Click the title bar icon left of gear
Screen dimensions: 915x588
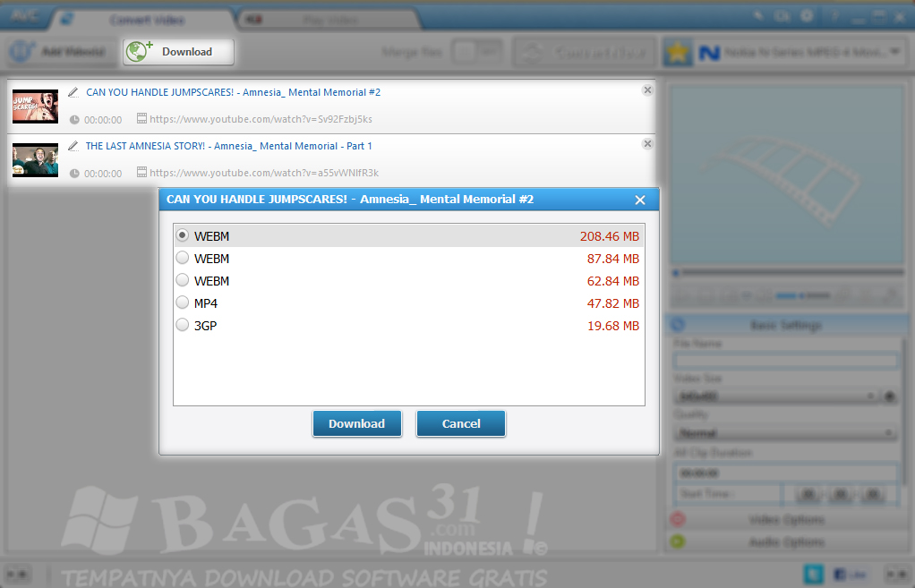tap(782, 16)
